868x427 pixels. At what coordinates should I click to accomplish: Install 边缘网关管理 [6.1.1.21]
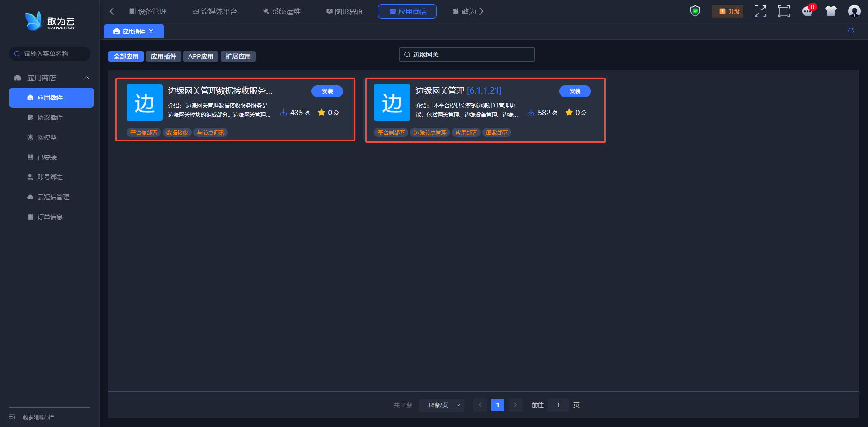coord(575,91)
